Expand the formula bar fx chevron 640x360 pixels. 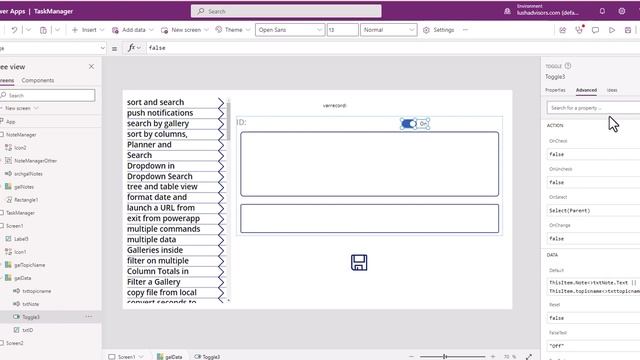(139, 48)
